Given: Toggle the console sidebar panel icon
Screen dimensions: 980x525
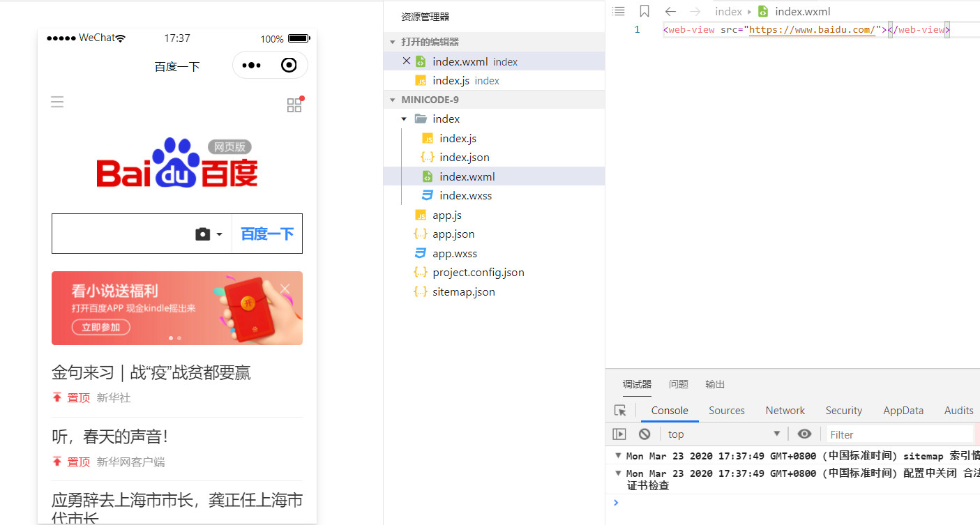Looking at the screenshot, I should (619, 434).
